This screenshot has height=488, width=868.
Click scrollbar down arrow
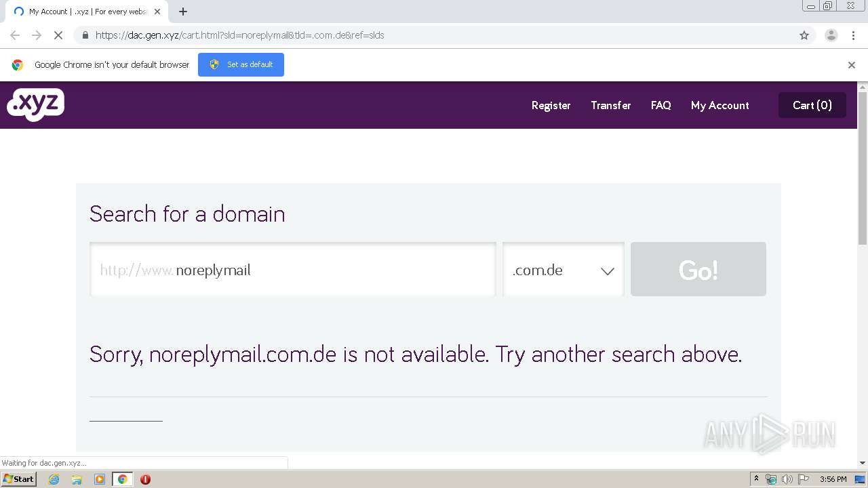coord(863,463)
